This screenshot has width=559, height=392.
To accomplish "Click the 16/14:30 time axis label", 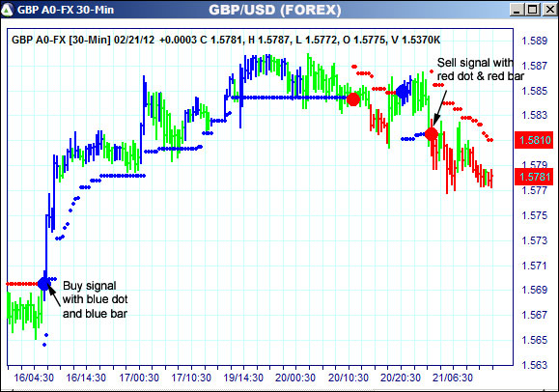I will 86,378.
